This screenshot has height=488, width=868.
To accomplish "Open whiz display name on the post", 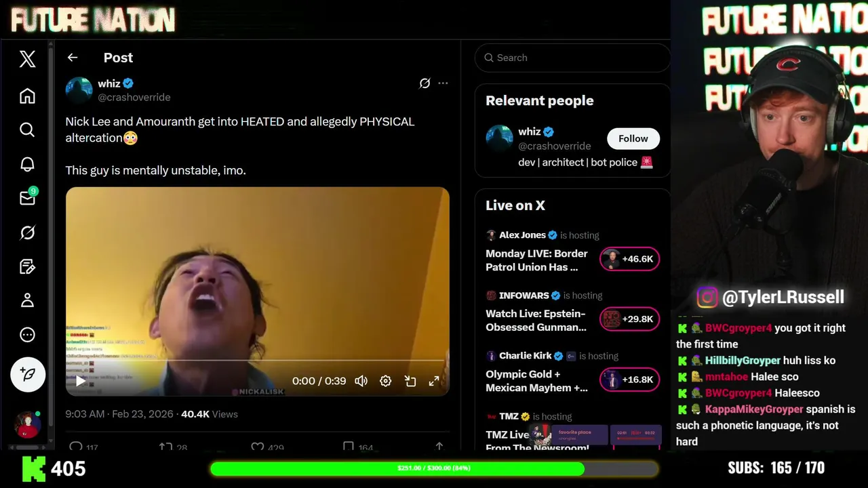I will click(x=109, y=83).
